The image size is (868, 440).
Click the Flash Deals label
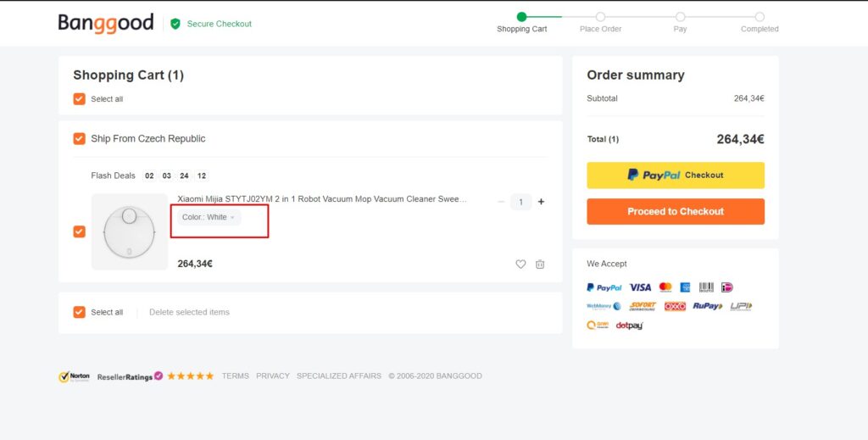coord(113,175)
